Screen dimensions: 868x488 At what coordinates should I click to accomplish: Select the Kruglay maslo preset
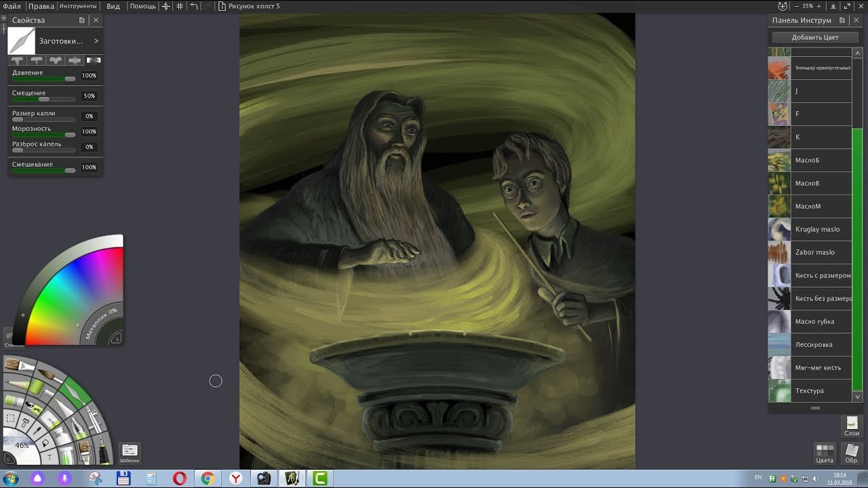(x=810, y=229)
